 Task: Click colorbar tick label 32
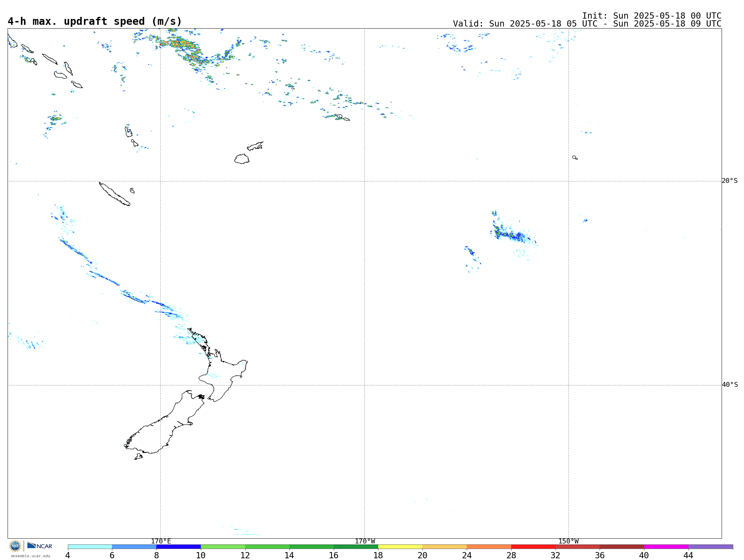point(555,556)
